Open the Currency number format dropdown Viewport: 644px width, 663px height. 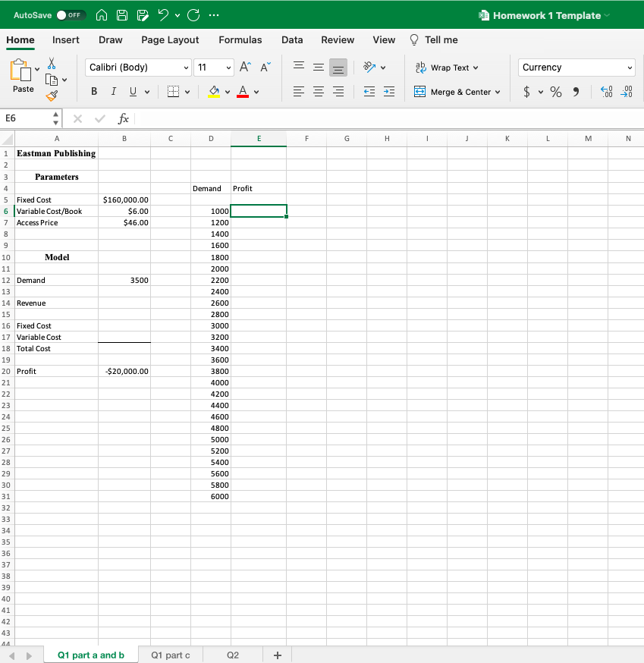[x=632, y=67]
